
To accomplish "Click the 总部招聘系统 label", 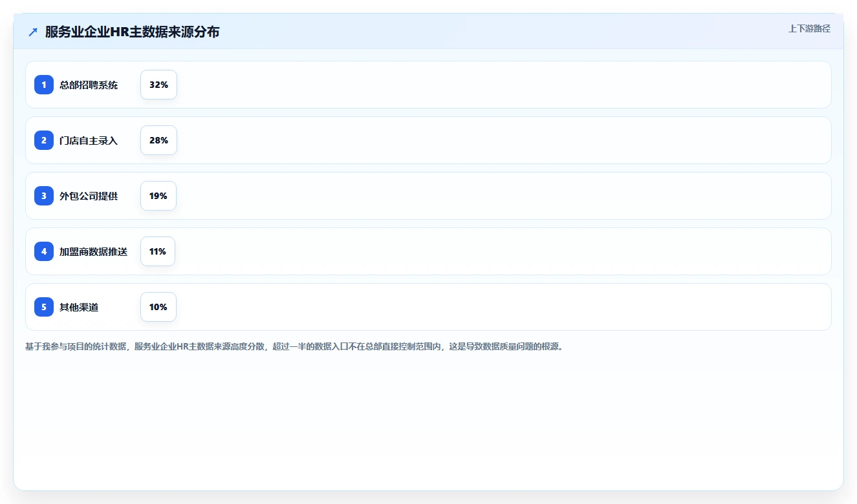I will [x=89, y=85].
